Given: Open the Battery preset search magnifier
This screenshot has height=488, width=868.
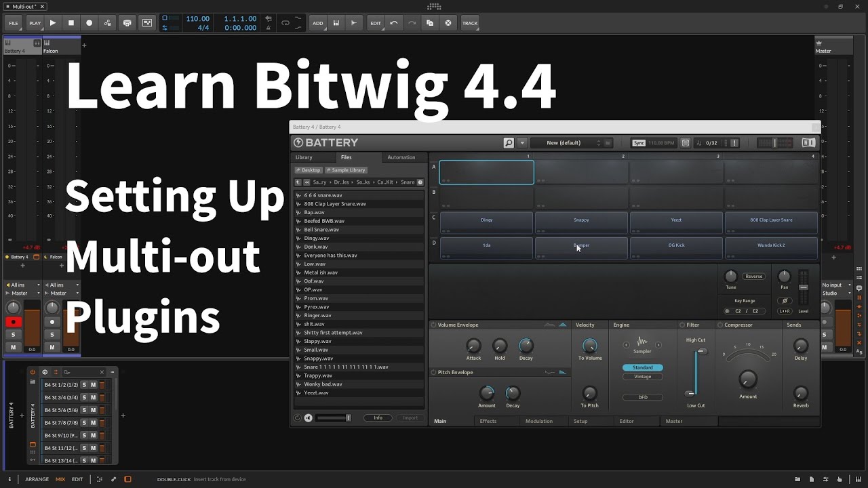Looking at the screenshot, I should pyautogui.click(x=509, y=143).
